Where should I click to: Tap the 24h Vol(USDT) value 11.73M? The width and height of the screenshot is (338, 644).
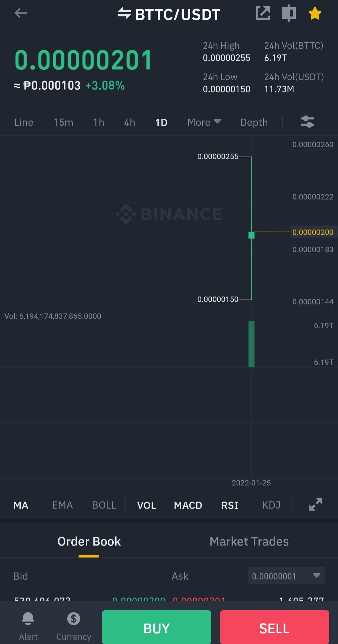279,89
